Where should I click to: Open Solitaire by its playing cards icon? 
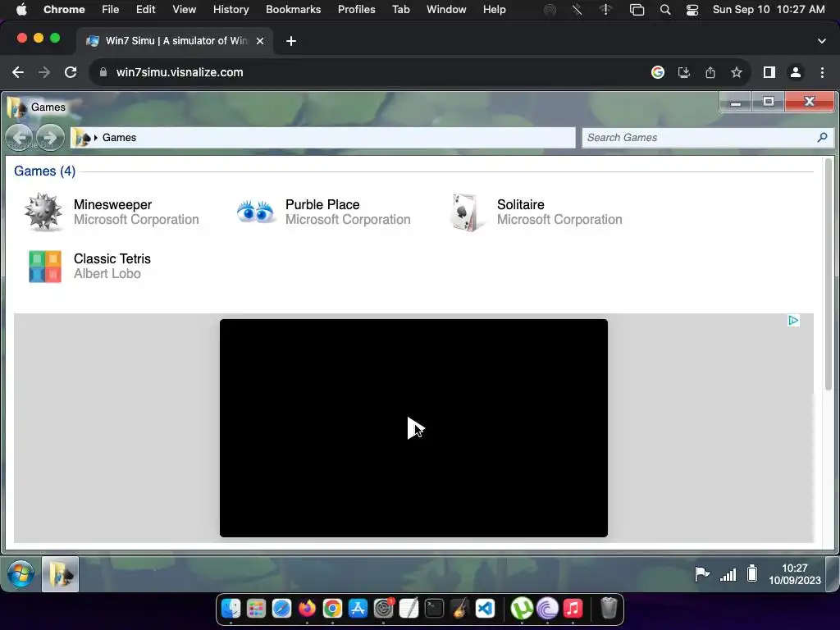click(x=465, y=212)
